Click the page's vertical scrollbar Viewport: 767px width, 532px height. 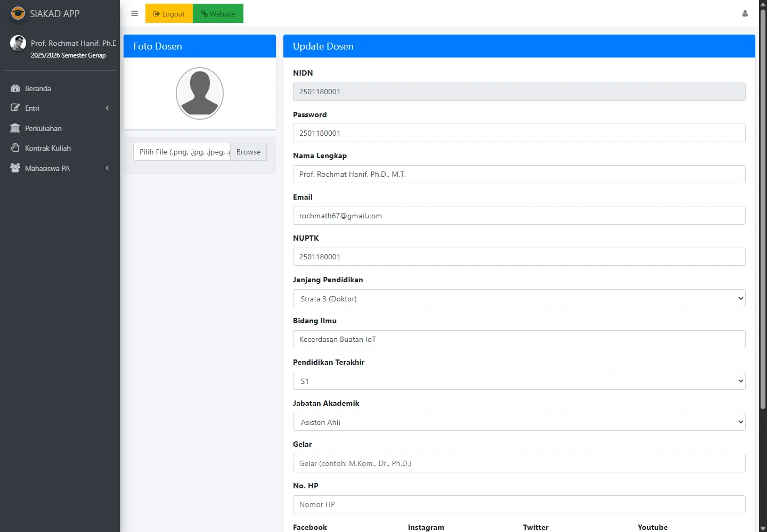[x=763, y=213]
